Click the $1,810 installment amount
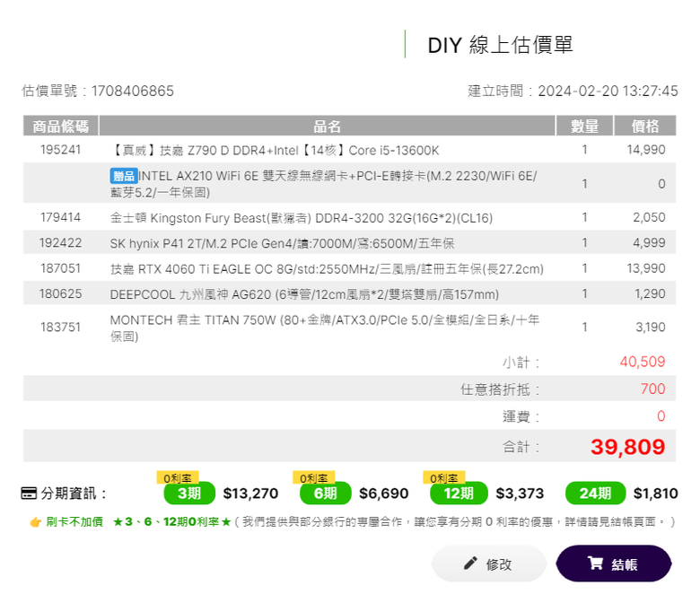This screenshot has height=603, width=700. coord(655,494)
